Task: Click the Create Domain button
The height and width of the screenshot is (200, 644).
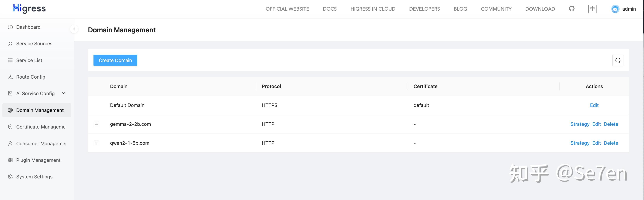Action: [x=115, y=60]
